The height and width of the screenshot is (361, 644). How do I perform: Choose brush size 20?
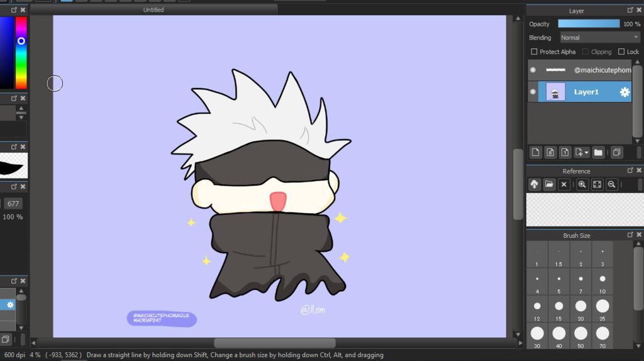click(x=580, y=309)
